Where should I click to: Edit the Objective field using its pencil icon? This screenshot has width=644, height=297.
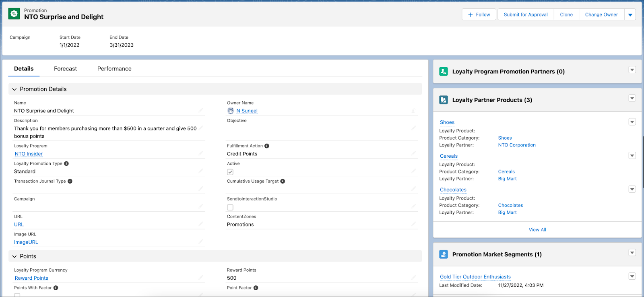pos(413,128)
